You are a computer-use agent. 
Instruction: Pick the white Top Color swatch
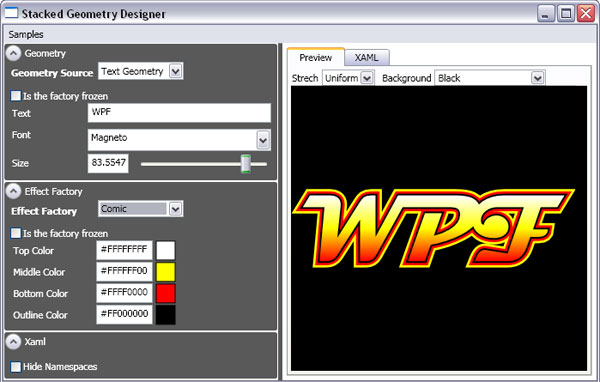(x=166, y=250)
